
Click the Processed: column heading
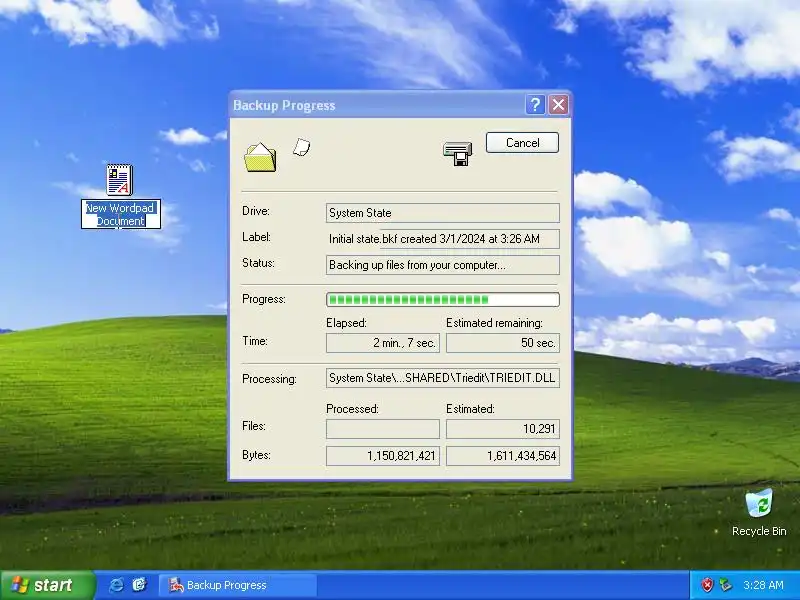(x=353, y=409)
